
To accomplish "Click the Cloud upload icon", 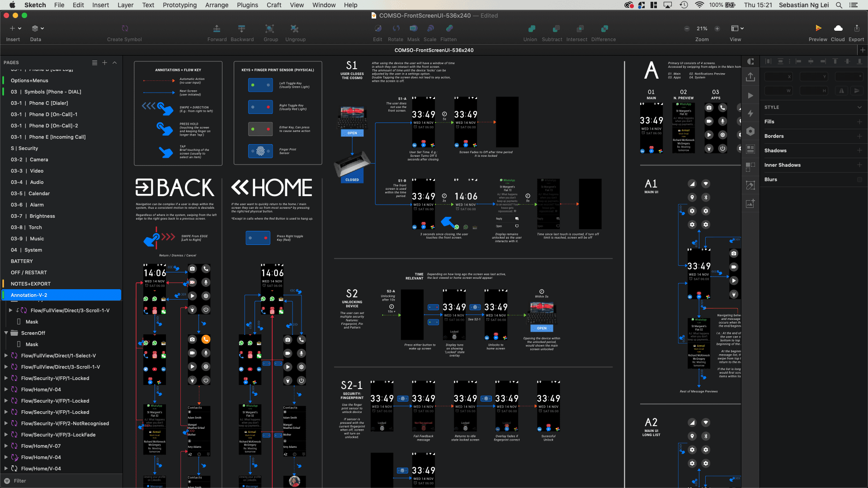I will (838, 28).
